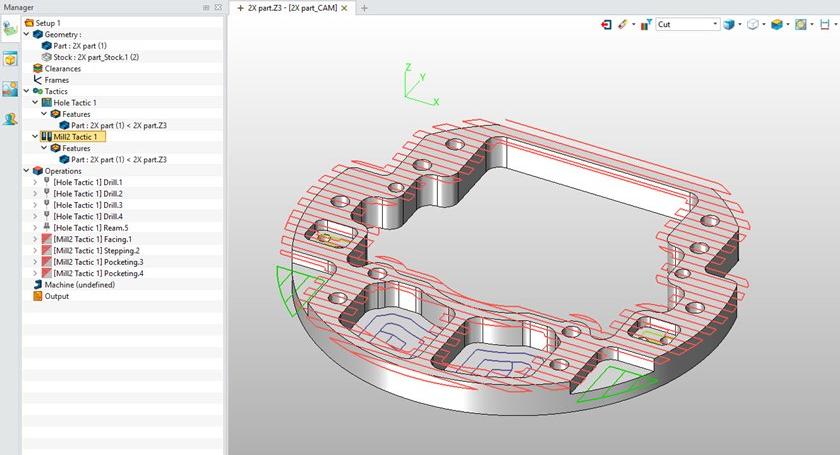Expand the Drill.4 operation
Image resolution: width=840 pixels, height=455 pixels.
tap(35, 217)
